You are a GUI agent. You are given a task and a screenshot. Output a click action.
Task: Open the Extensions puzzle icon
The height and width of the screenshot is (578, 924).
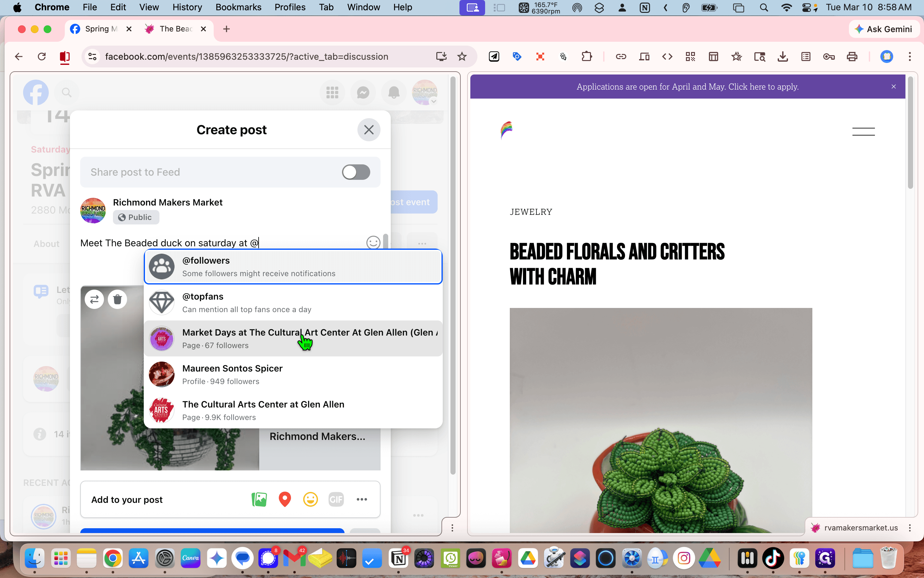click(x=586, y=57)
